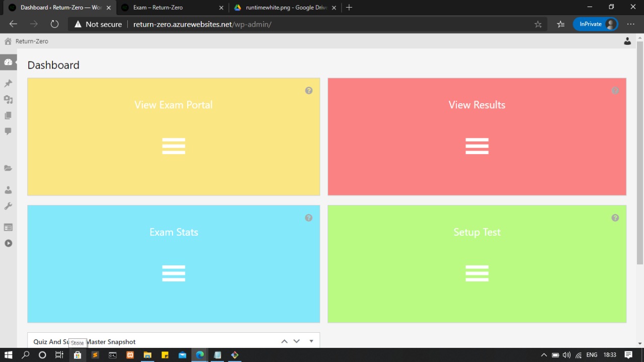Open Windows search from taskbar
Viewport: 644px width, 362px height.
[25, 355]
